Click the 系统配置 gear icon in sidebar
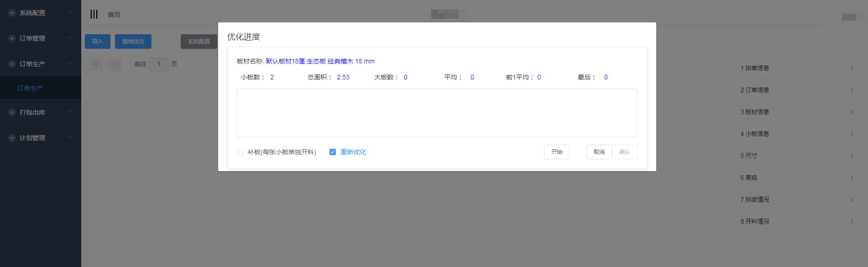 (x=12, y=13)
